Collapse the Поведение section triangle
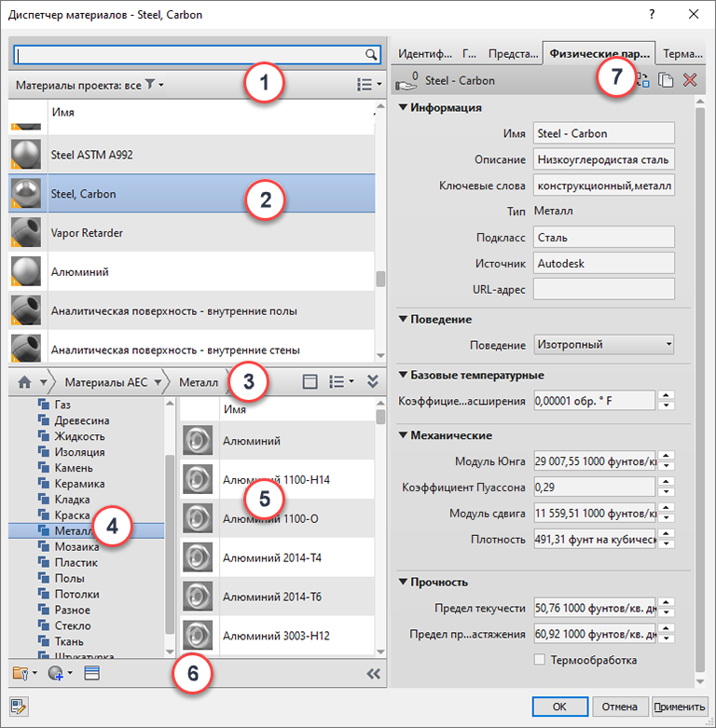 point(403,319)
